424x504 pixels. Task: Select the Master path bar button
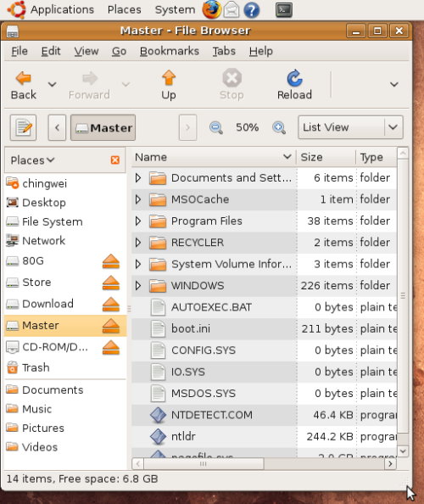103,127
